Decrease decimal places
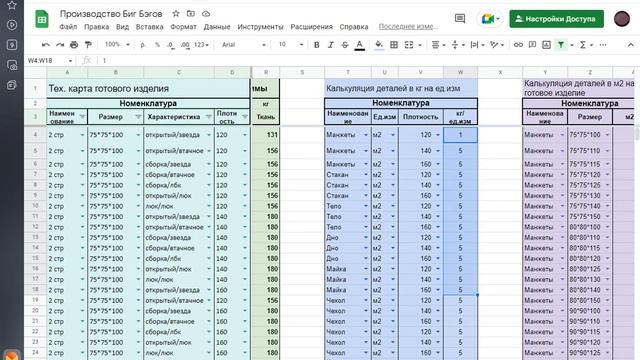640x360 pixels. (x=171, y=45)
